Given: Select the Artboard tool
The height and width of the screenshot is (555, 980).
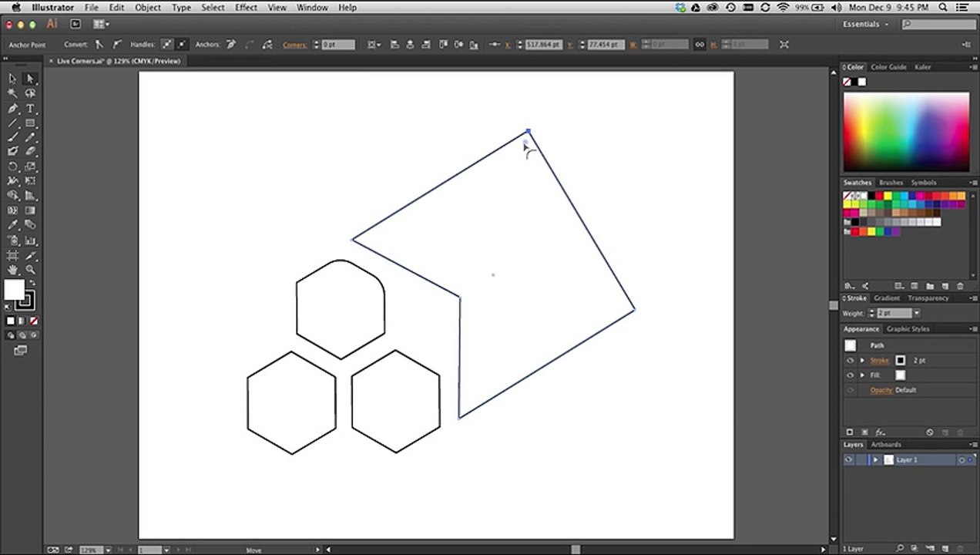Looking at the screenshot, I should point(12,255).
